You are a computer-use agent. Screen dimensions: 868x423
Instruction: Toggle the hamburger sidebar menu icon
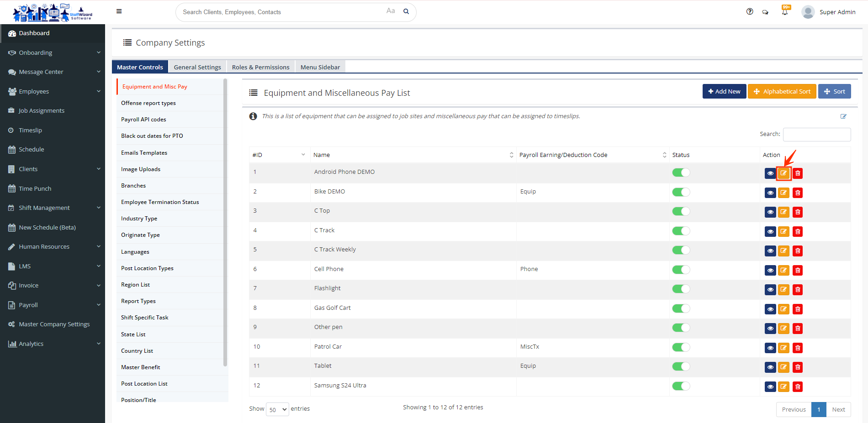pyautogui.click(x=119, y=11)
